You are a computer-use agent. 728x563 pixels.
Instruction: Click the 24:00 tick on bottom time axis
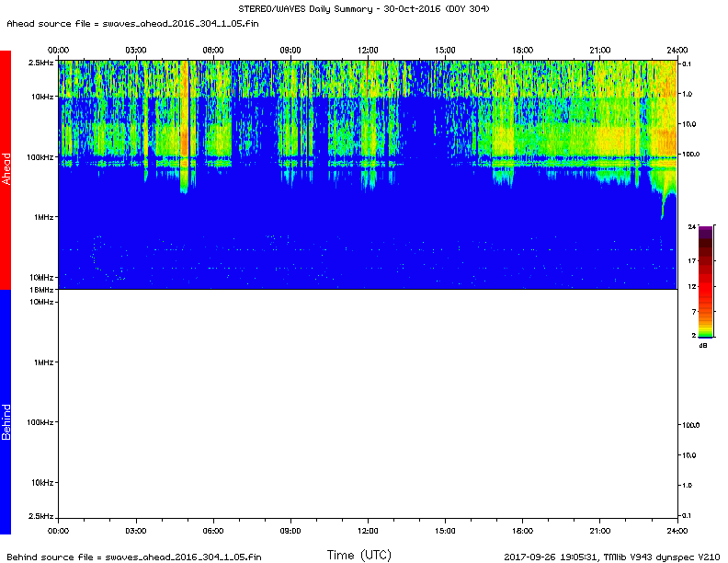677,530
